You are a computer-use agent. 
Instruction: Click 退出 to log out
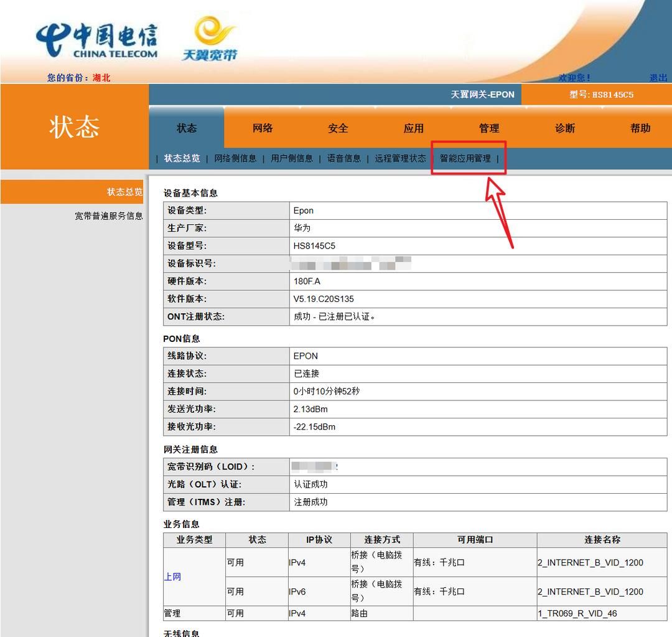658,77
